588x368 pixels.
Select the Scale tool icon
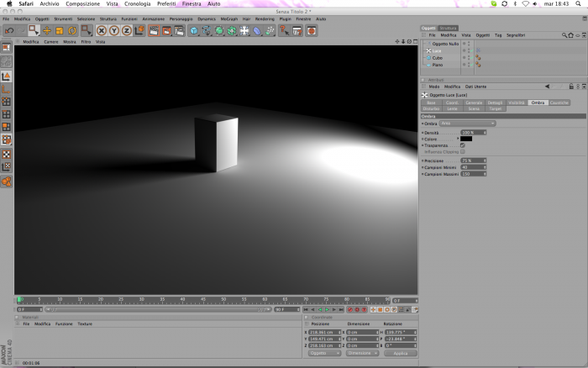(60, 31)
